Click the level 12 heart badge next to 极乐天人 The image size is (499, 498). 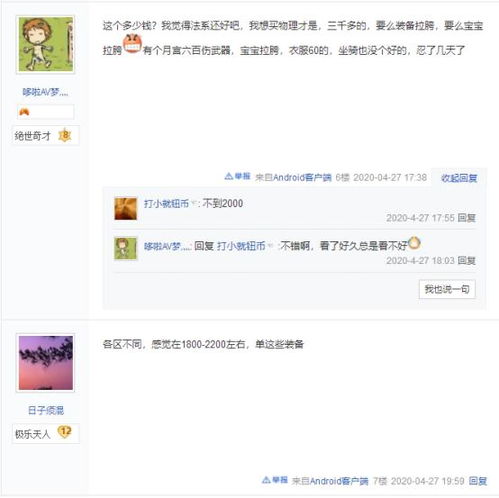coord(65,432)
